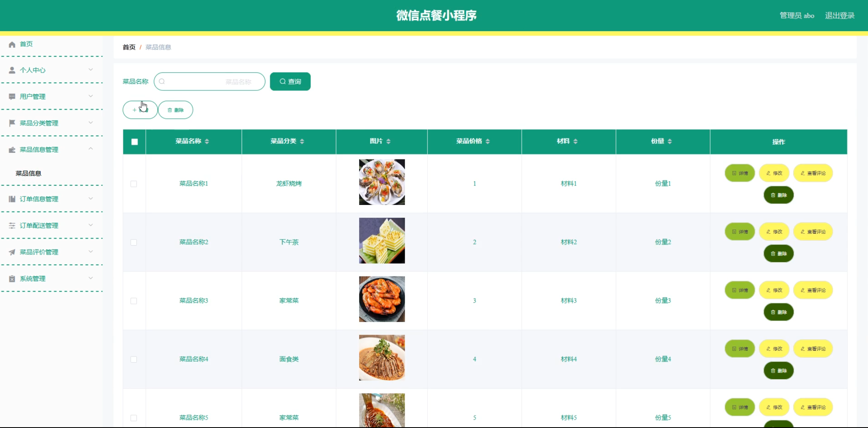Image resolution: width=868 pixels, height=428 pixels.
Task: Open 菜品信息 from the sidebar menu
Action: coord(29,173)
